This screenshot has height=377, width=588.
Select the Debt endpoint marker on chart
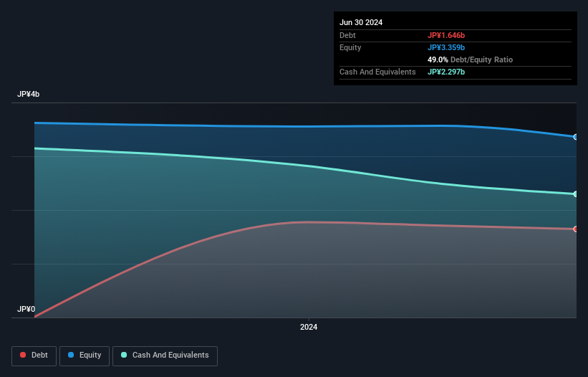[576, 229]
